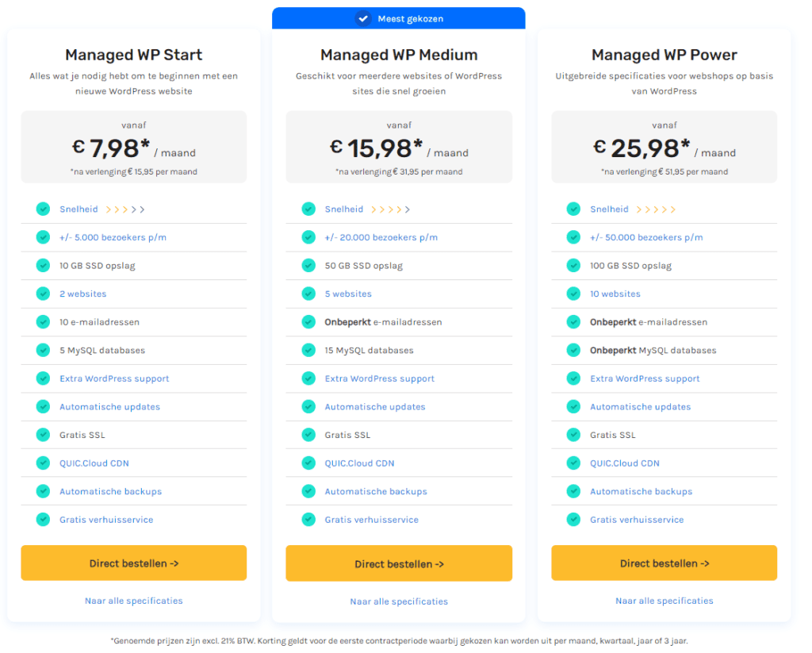The image size is (812, 653).
Task: Click the Onbeperkt e-mailadressen checkmark in WP Medium
Action: 308,322
